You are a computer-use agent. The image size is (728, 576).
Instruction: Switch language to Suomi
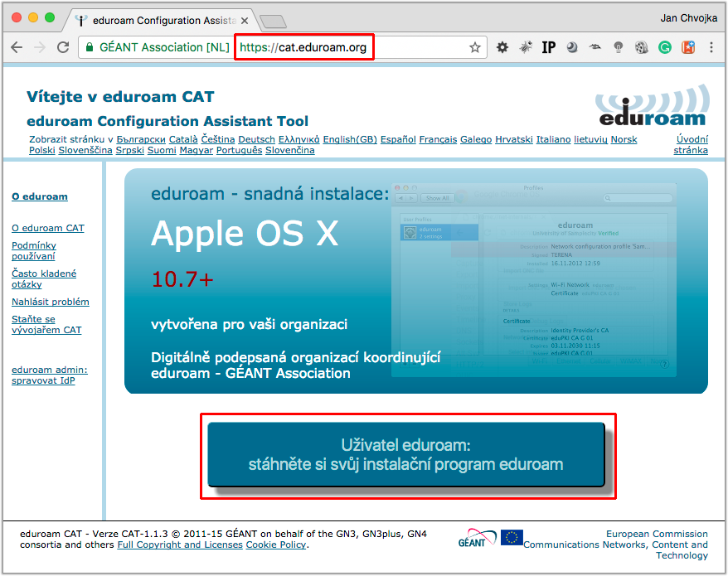coord(162,150)
